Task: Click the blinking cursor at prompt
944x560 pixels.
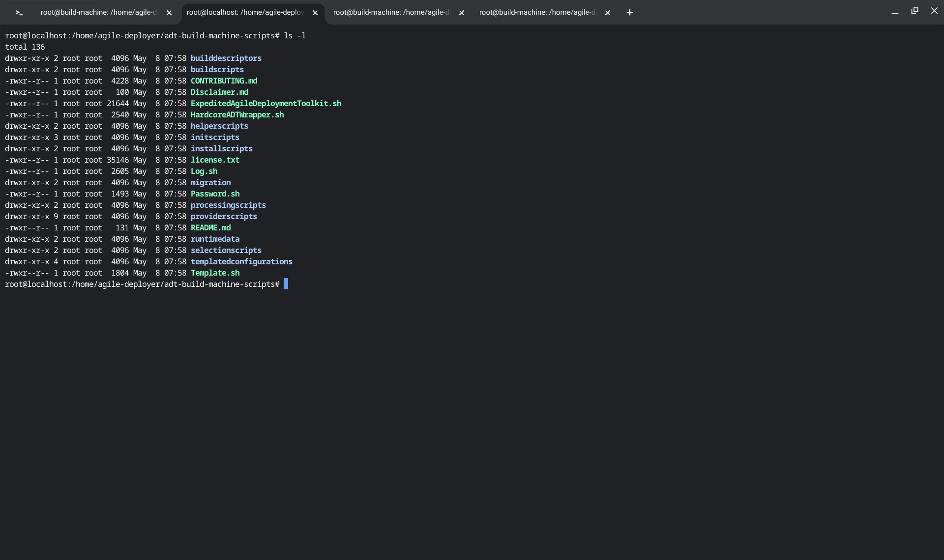Action: click(x=286, y=284)
